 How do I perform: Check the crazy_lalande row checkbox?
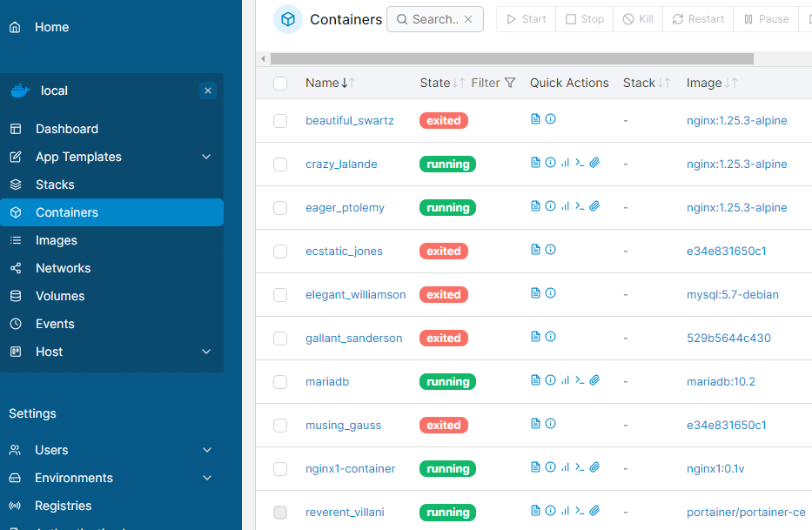tap(280, 164)
